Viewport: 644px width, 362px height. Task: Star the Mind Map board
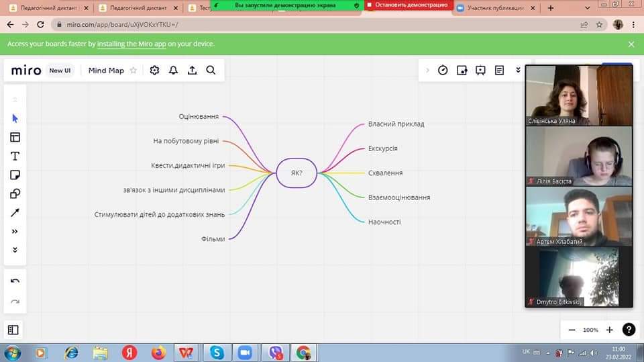pos(133,71)
